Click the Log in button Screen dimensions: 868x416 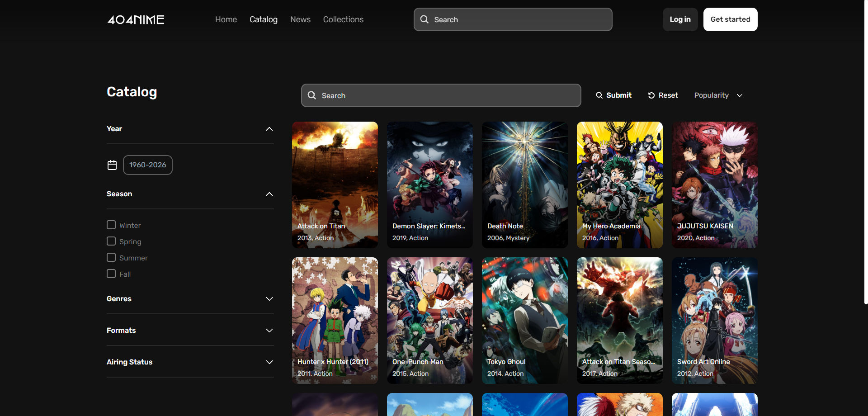(680, 19)
